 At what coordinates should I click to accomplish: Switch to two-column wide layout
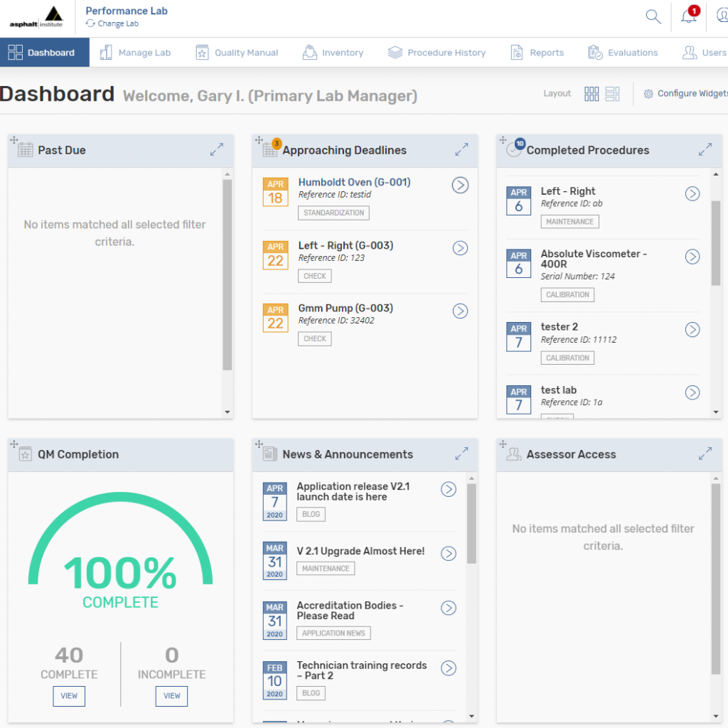[x=612, y=94]
